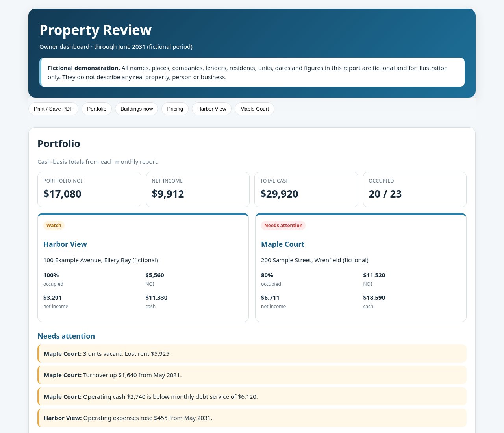Select the Harbor View navigation pill
This screenshot has height=433, width=504.
tap(211, 109)
